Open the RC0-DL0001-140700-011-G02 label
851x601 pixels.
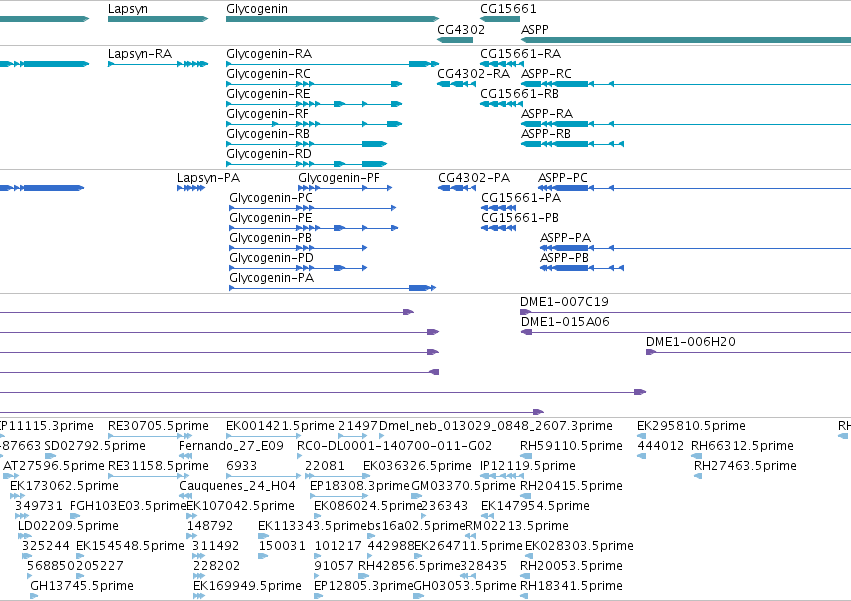pyautogui.click(x=394, y=446)
